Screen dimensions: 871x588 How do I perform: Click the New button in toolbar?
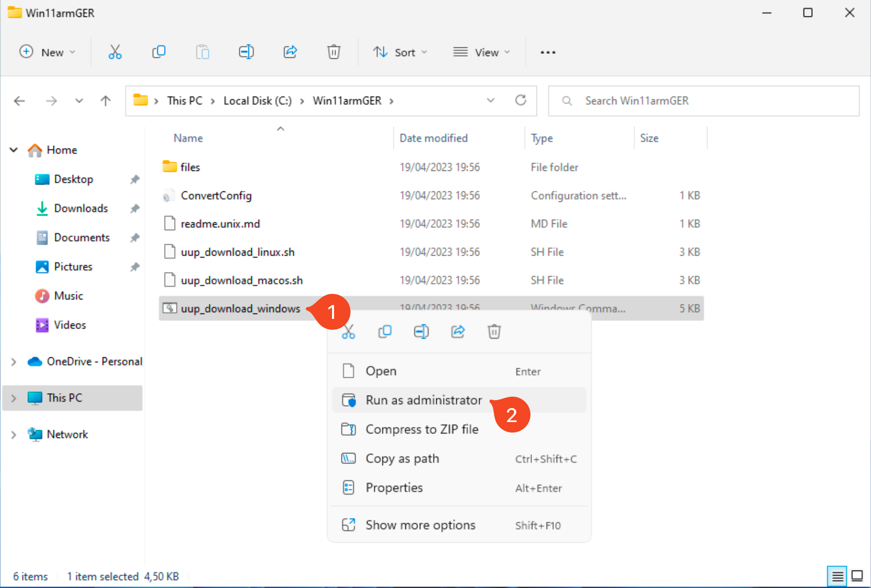47,52
